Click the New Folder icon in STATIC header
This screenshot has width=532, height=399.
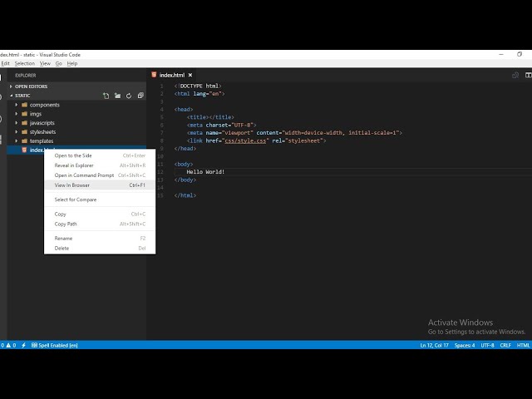[117, 96]
